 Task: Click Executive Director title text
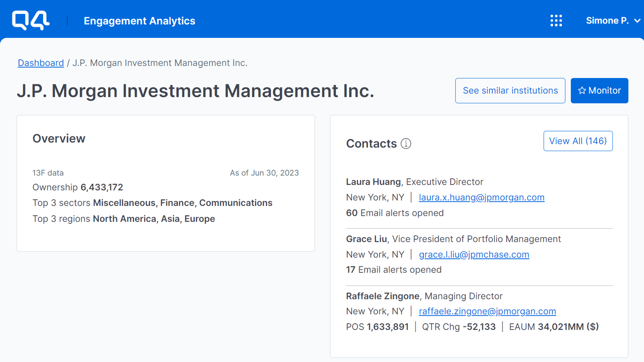click(x=445, y=182)
